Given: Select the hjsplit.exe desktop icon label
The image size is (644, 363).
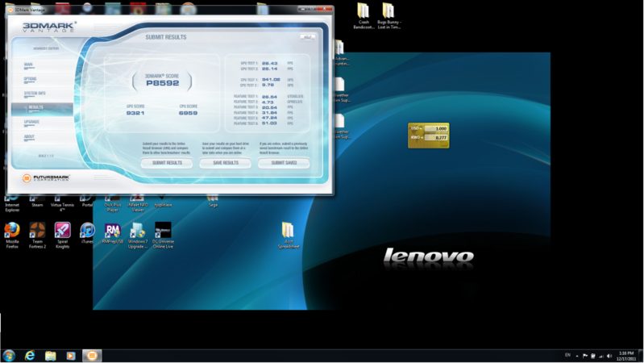Looking at the screenshot, I should pos(163,205).
